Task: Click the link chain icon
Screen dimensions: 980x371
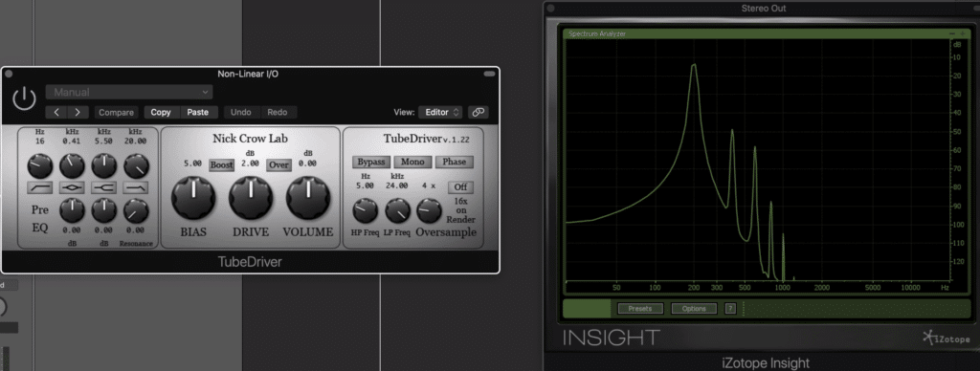Action: (x=479, y=113)
